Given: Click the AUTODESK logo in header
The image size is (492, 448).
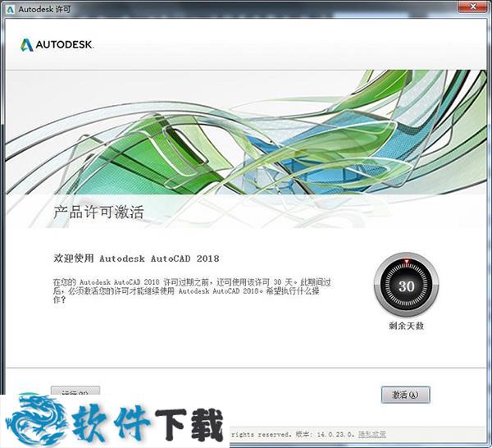Looking at the screenshot, I should (x=57, y=44).
